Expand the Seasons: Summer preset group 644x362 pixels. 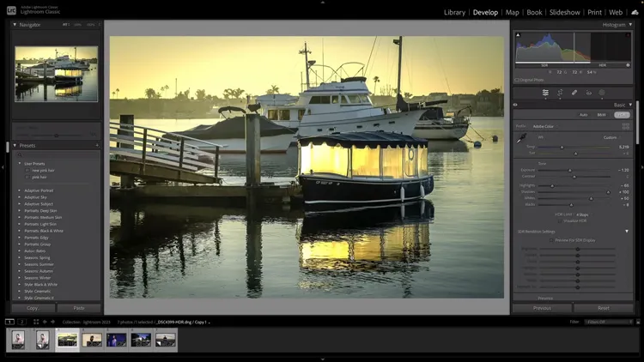19,264
